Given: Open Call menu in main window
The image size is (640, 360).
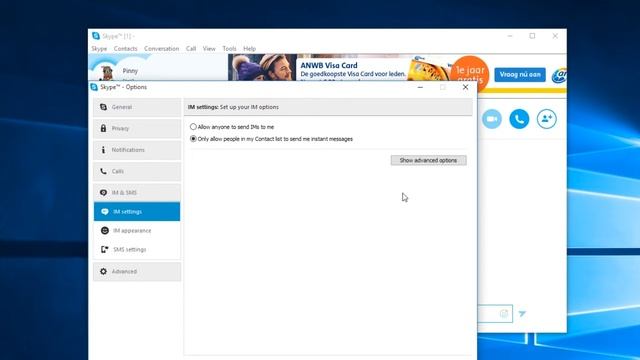Looking at the screenshot, I should tap(191, 49).
